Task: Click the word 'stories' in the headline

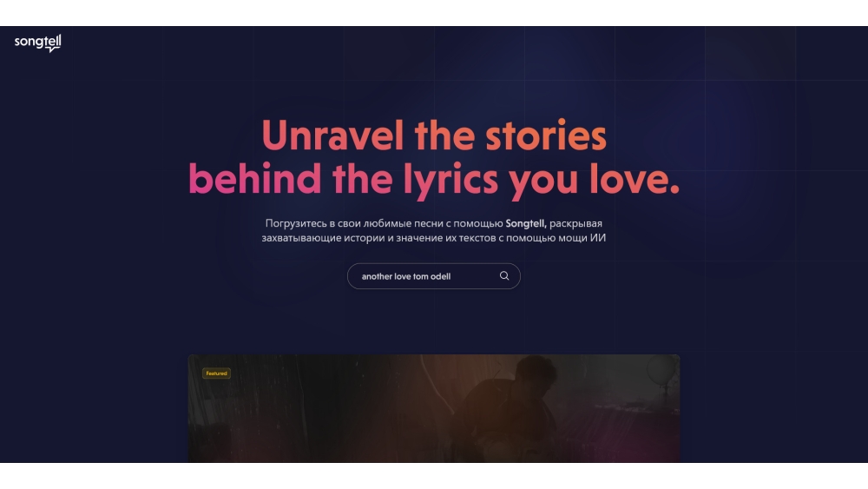Action: coord(546,135)
